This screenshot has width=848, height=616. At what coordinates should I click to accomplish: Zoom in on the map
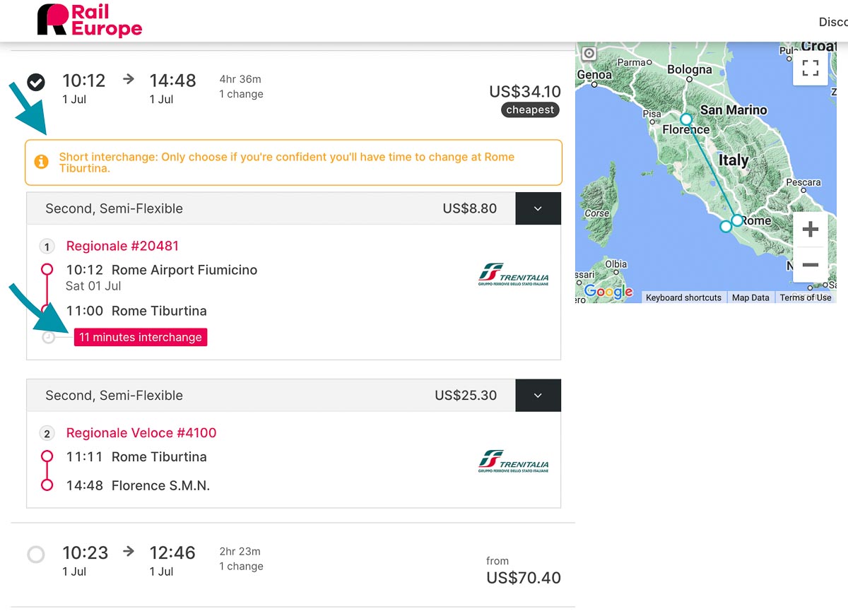pyautogui.click(x=811, y=229)
